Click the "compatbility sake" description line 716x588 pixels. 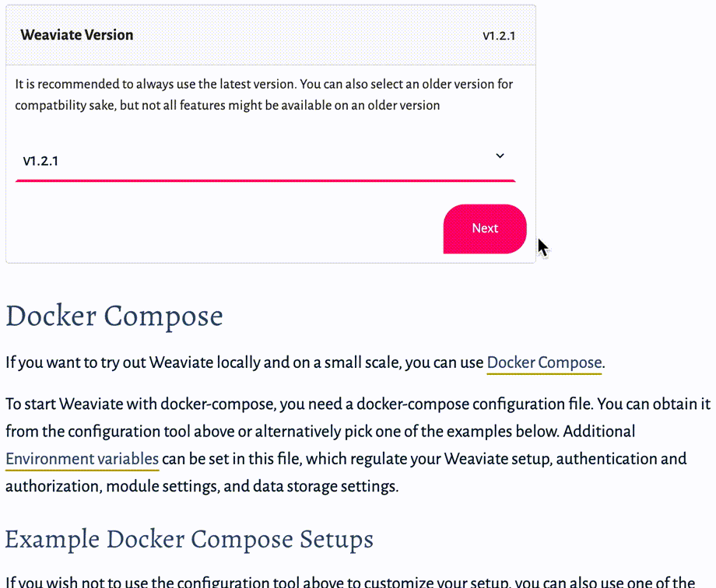pyautogui.click(x=227, y=105)
